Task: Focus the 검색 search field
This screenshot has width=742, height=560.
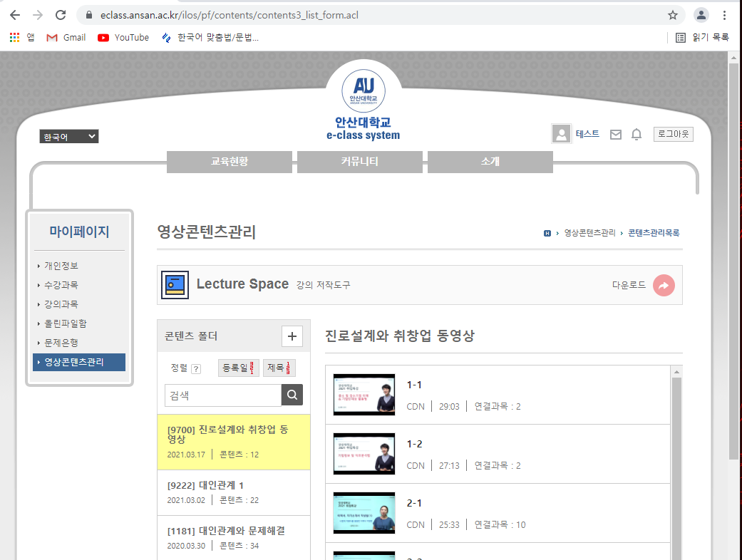Action: pos(223,395)
